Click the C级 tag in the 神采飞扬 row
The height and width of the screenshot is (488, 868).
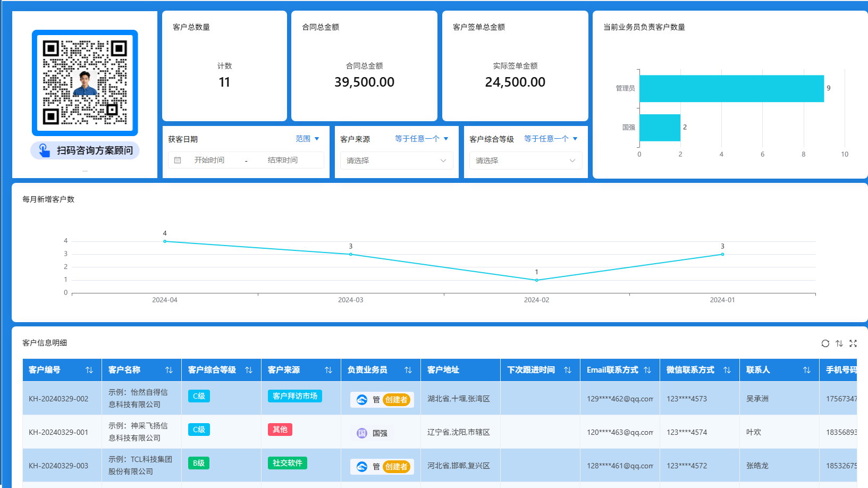point(198,430)
